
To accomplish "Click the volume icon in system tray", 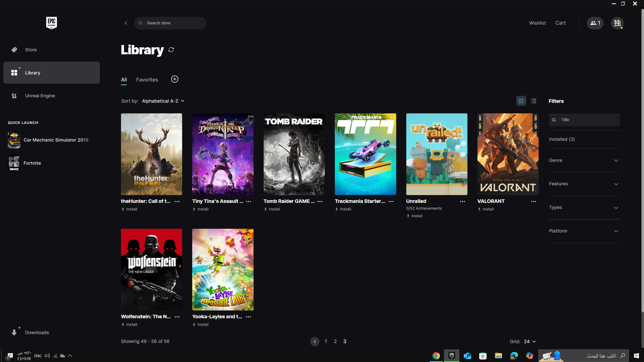I will pyautogui.click(x=47, y=356).
